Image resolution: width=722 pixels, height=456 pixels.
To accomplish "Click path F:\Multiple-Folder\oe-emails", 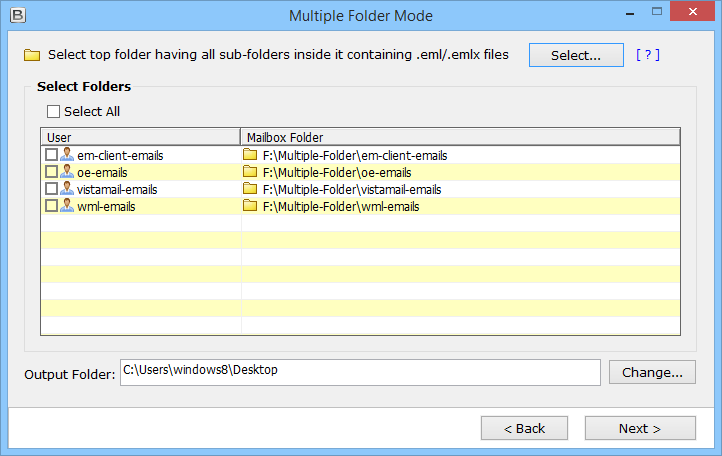I will (x=337, y=173).
